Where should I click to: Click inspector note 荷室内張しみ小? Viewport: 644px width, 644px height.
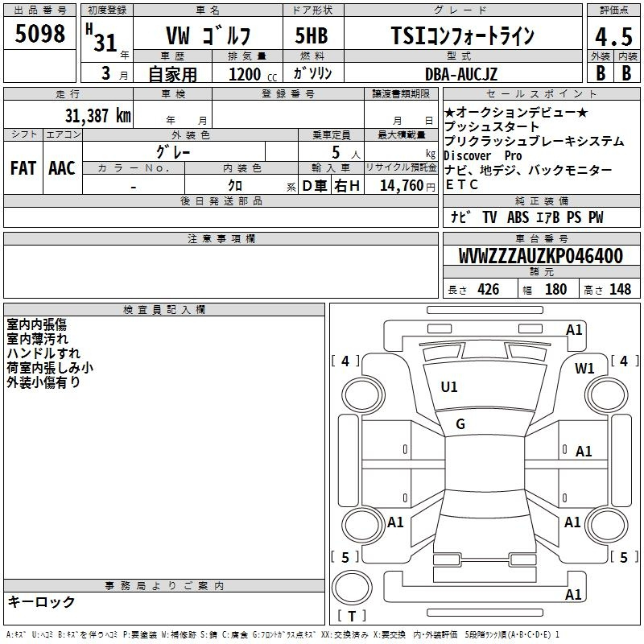click(50, 368)
